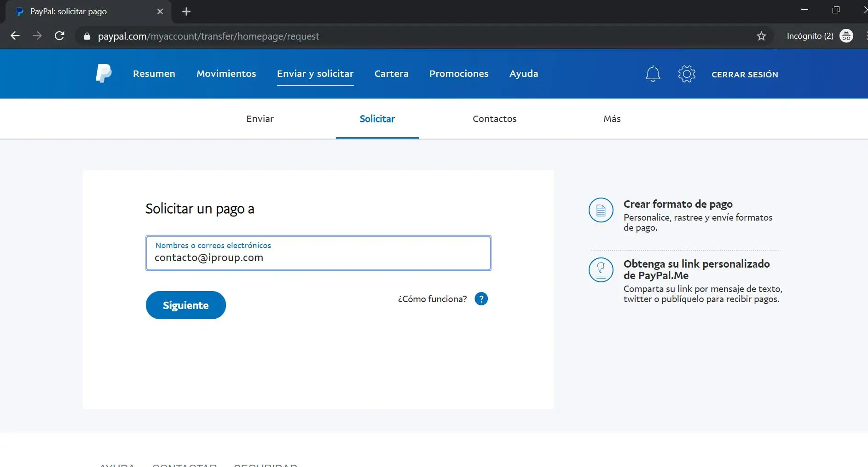Bookmark this page with the star icon

coord(761,36)
